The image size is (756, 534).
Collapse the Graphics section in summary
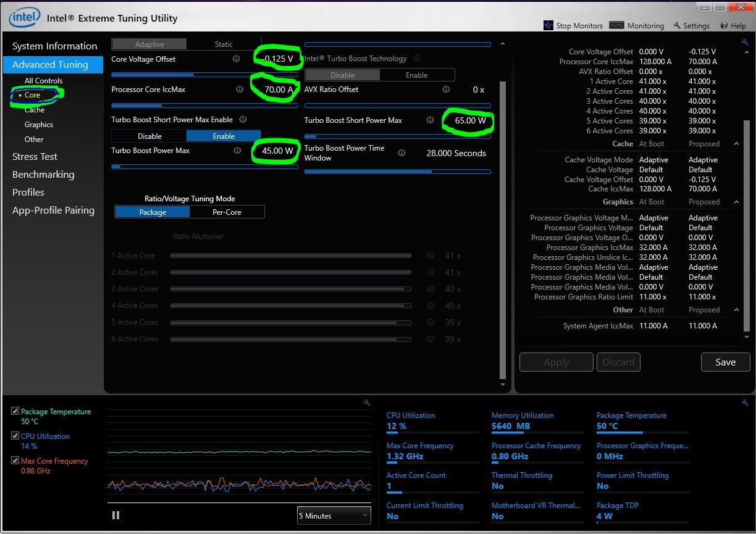(x=736, y=202)
